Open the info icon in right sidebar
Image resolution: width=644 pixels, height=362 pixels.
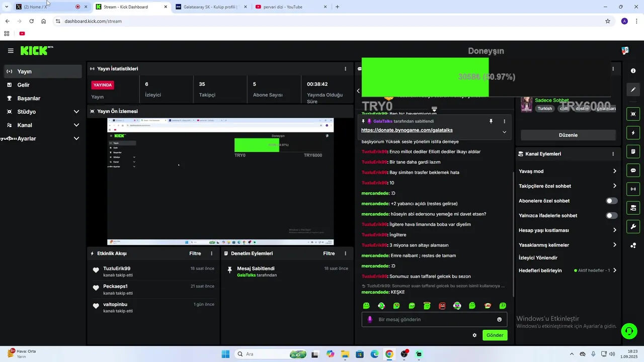tap(633, 71)
